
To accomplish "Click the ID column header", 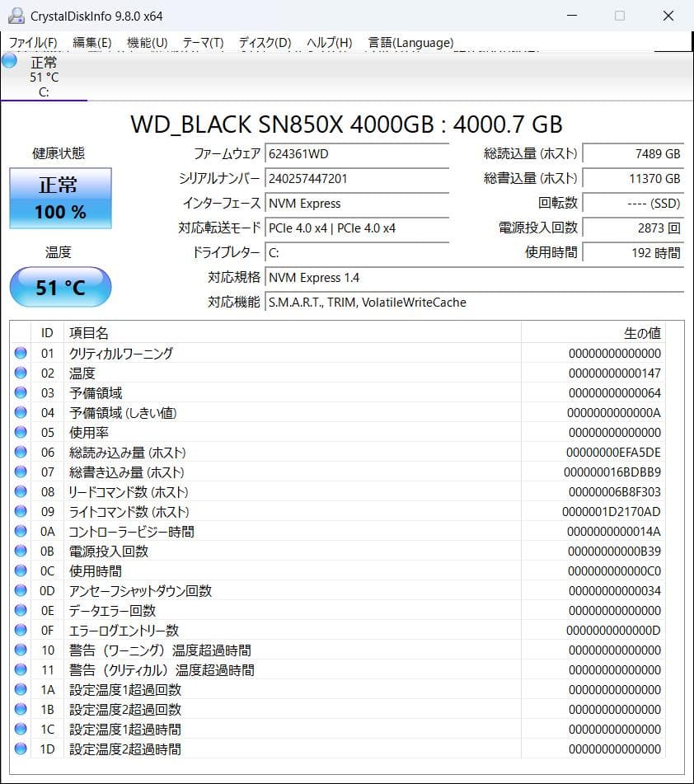I will 47,332.
